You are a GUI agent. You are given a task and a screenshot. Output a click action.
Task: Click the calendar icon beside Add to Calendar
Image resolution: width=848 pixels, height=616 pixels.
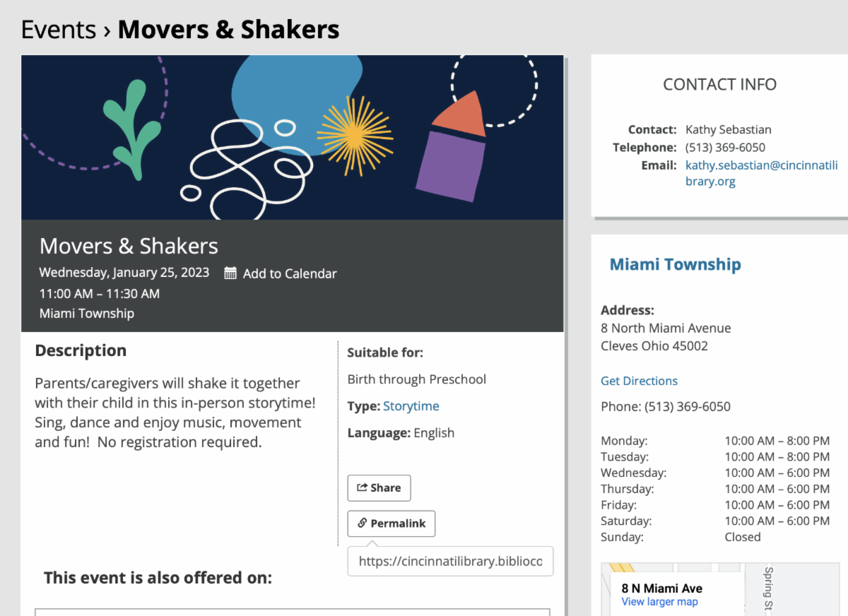(230, 273)
